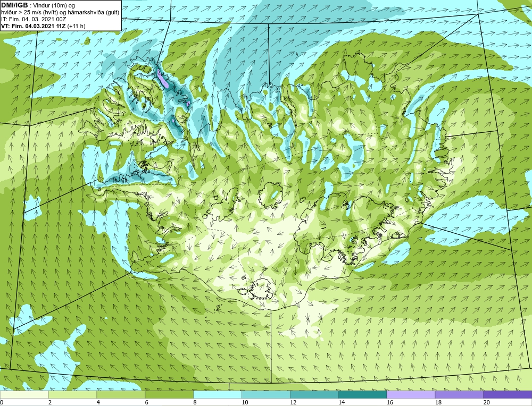
Task: Click the legend scale label '10'
Action: (245, 402)
